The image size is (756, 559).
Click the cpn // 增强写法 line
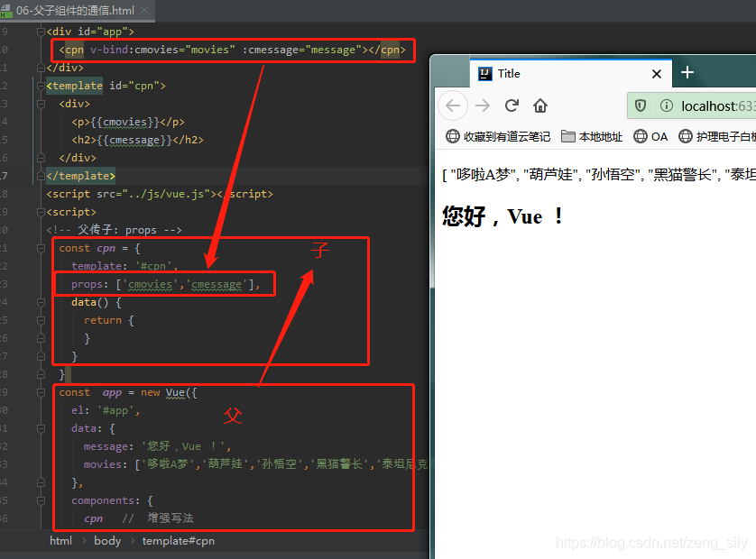coord(138,518)
